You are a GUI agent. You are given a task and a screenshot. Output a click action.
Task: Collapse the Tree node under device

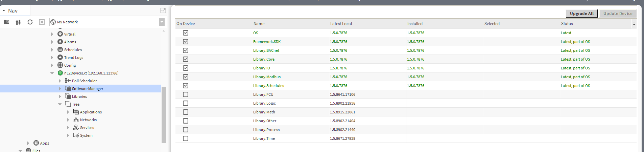[60, 104]
